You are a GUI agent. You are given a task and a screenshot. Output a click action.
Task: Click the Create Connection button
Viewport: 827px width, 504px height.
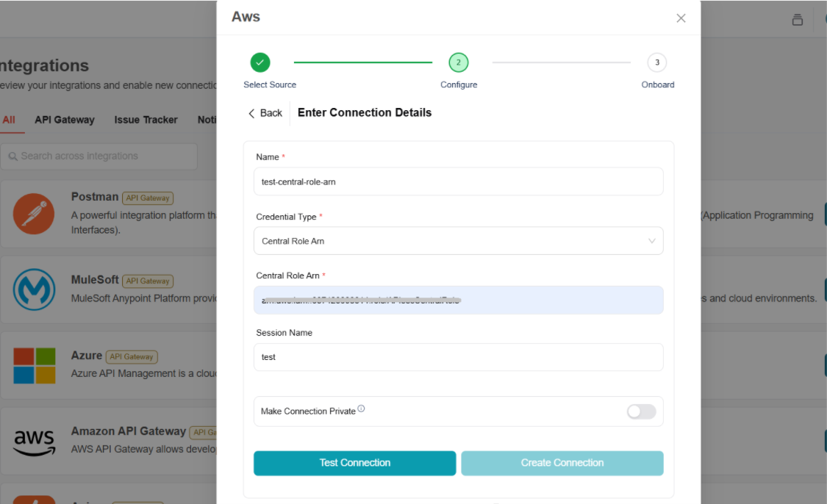pyautogui.click(x=562, y=463)
